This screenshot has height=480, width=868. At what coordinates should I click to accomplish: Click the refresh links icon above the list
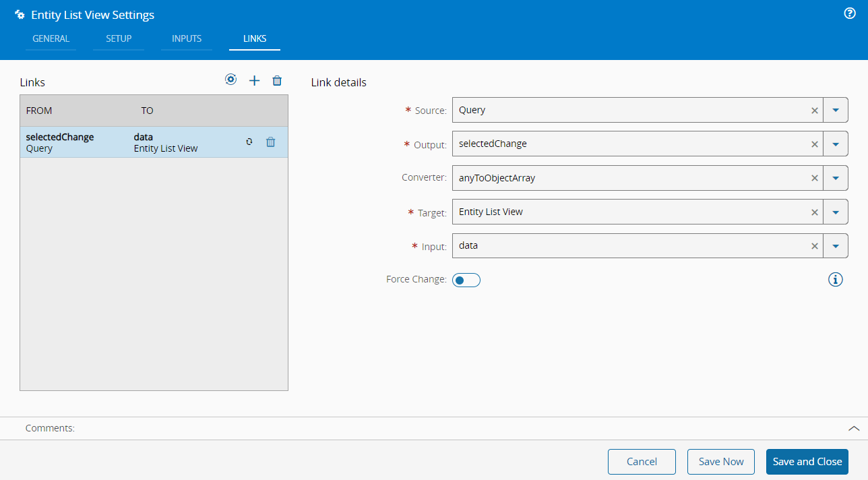click(x=230, y=80)
